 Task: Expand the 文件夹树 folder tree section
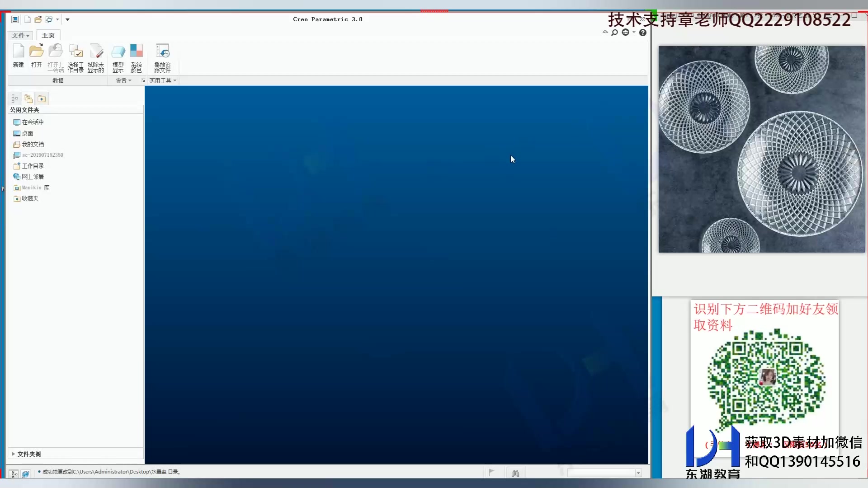29,454
